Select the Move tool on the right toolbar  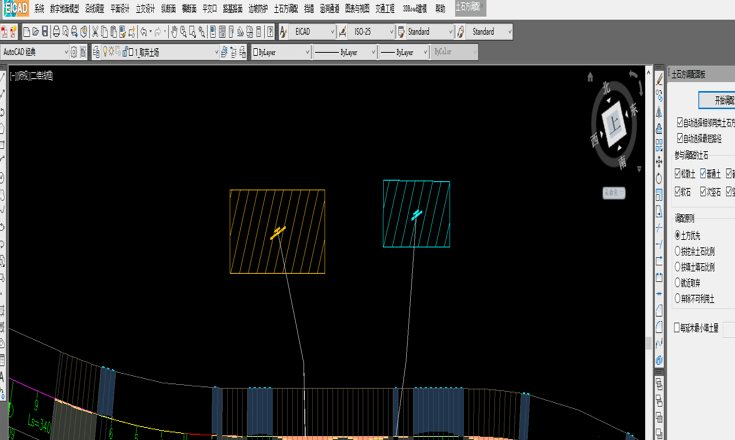tap(659, 162)
